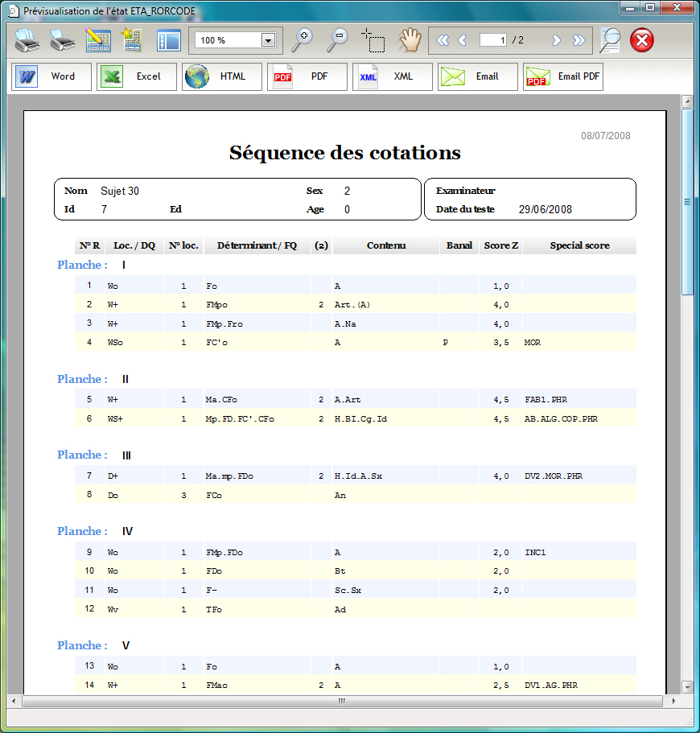Export the report to Word

coord(50,77)
